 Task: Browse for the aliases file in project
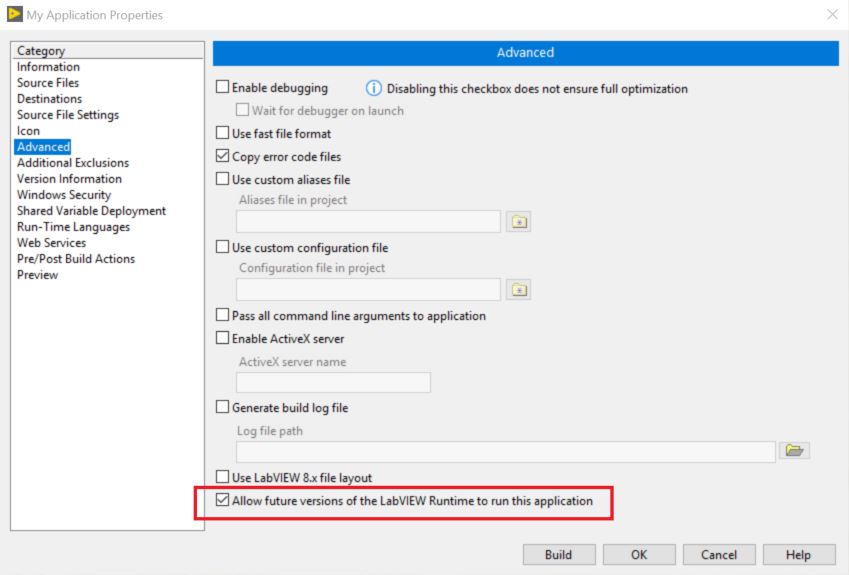[518, 222]
